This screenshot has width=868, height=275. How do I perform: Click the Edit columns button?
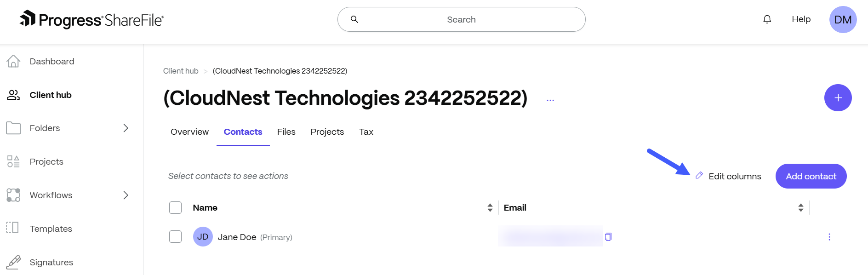click(x=729, y=176)
